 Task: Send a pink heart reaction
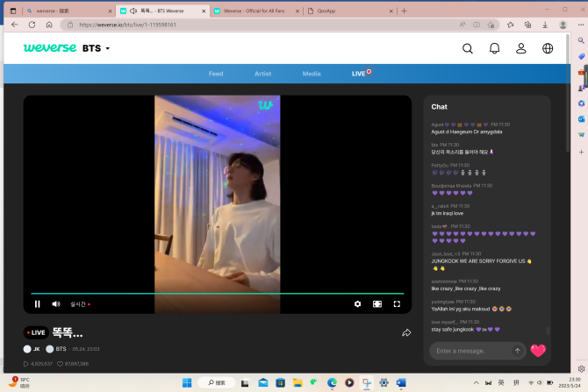tap(538, 351)
